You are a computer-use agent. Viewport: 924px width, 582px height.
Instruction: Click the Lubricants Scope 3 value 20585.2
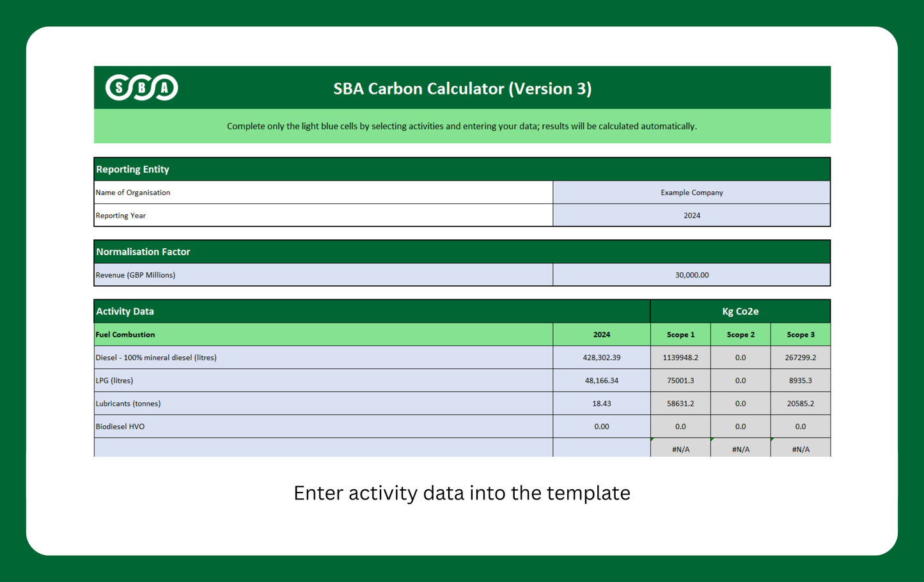click(x=801, y=404)
